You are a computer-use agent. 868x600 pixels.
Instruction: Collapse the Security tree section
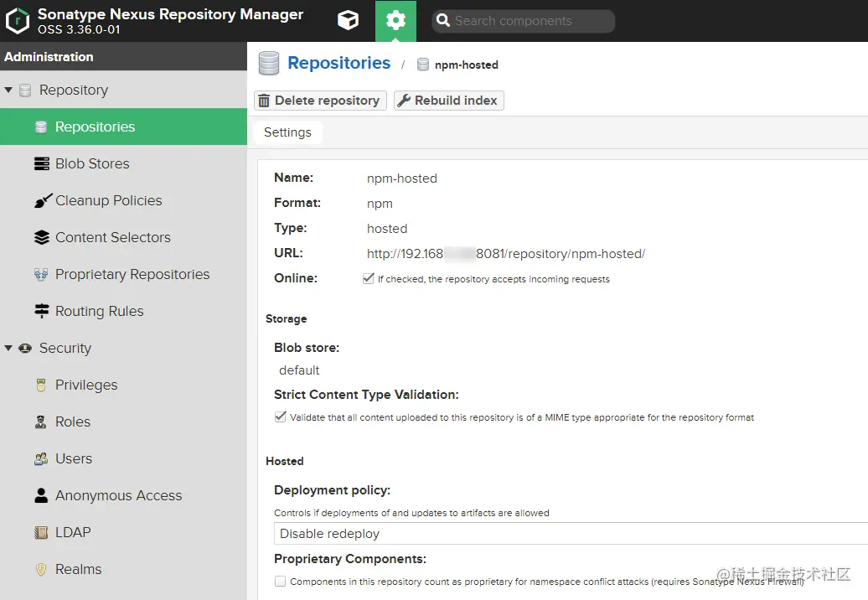point(8,348)
